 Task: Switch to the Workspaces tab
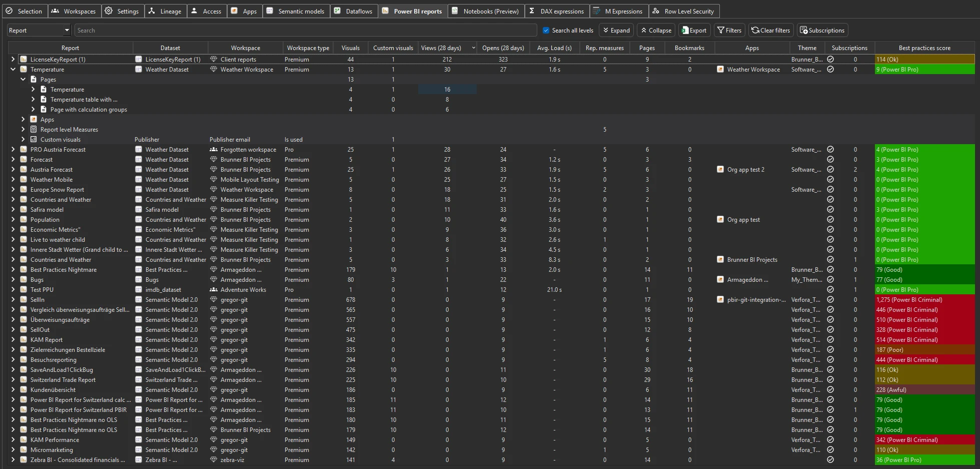[x=74, y=11]
